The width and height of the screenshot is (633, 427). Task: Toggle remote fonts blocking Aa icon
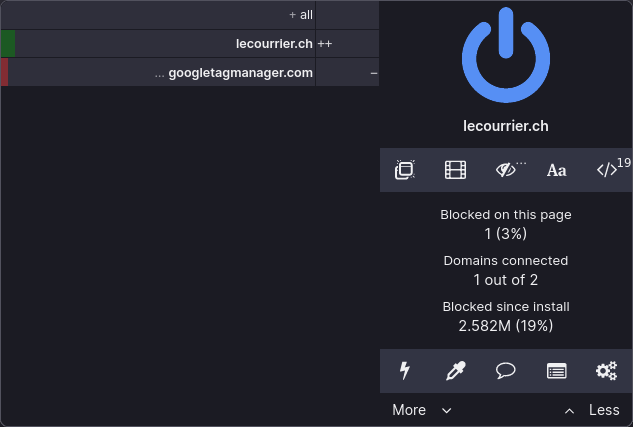coord(556,170)
